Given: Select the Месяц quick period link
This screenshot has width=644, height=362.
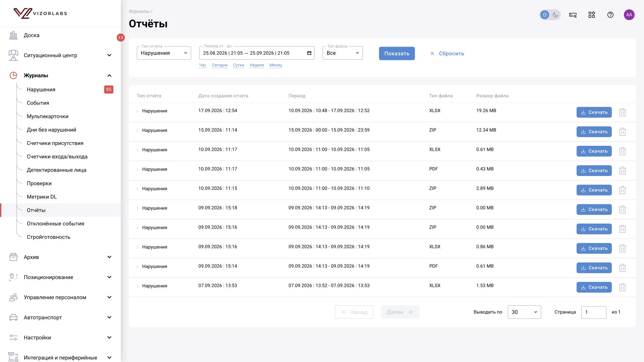Looking at the screenshot, I should (x=276, y=65).
